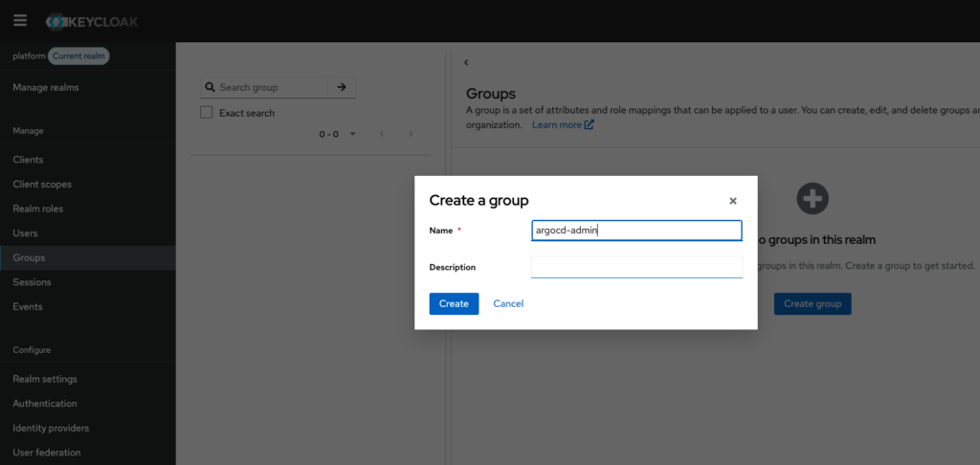
Task: Enable the Exact search checkbox
Action: pyautogui.click(x=207, y=113)
